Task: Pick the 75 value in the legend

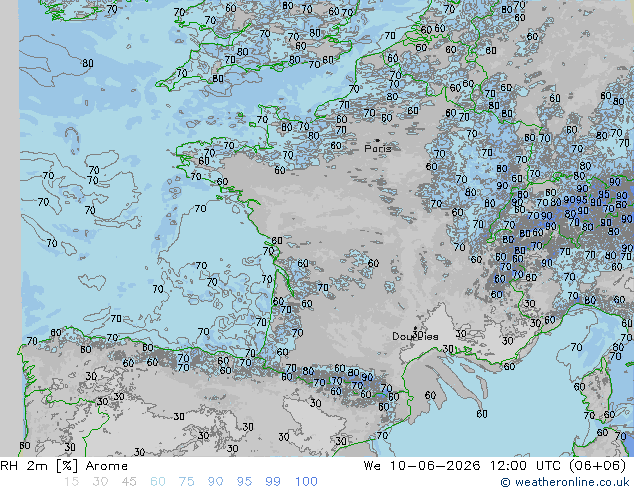Action: click(x=186, y=482)
